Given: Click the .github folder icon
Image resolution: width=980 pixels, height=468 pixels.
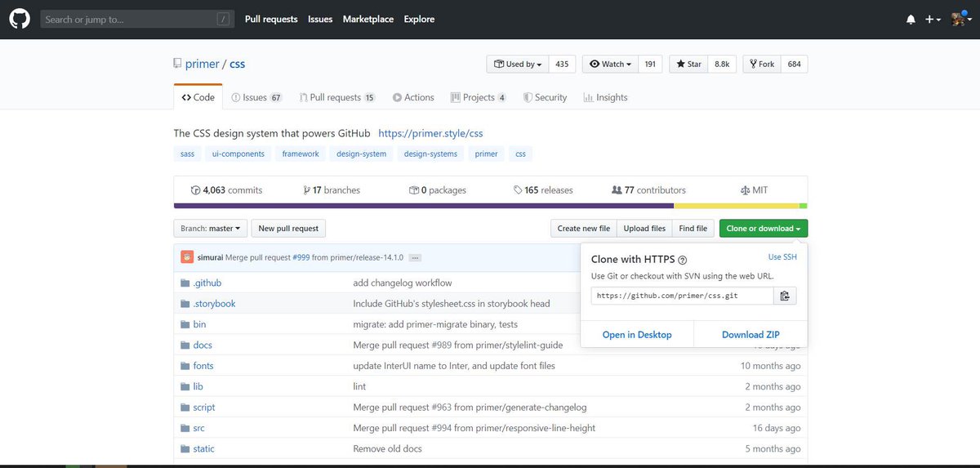Looking at the screenshot, I should pyautogui.click(x=185, y=283).
